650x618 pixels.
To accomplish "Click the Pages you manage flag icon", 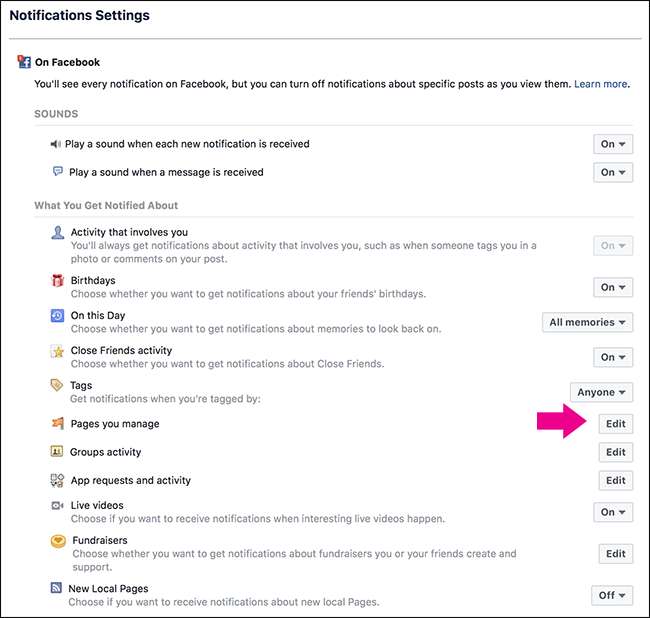I will (57, 424).
